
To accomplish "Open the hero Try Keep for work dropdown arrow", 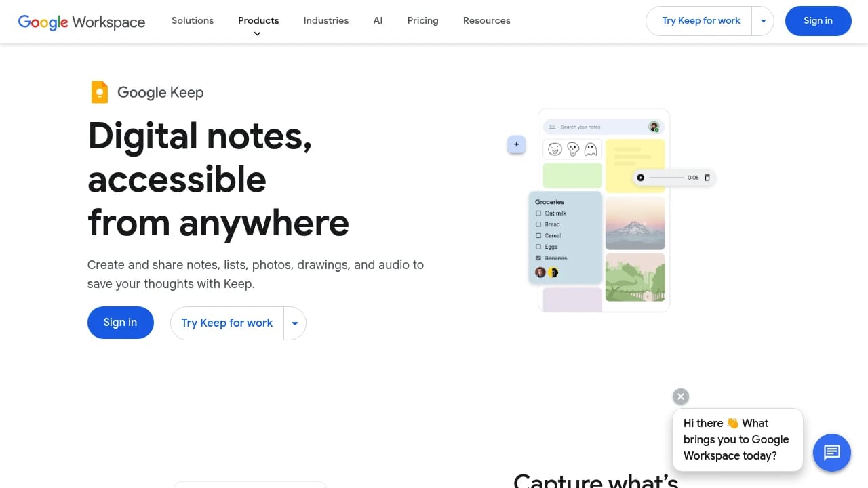I will point(294,323).
